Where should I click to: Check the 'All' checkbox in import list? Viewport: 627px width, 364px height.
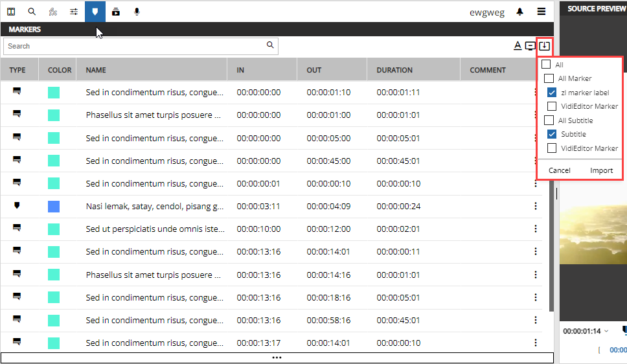pyautogui.click(x=546, y=65)
